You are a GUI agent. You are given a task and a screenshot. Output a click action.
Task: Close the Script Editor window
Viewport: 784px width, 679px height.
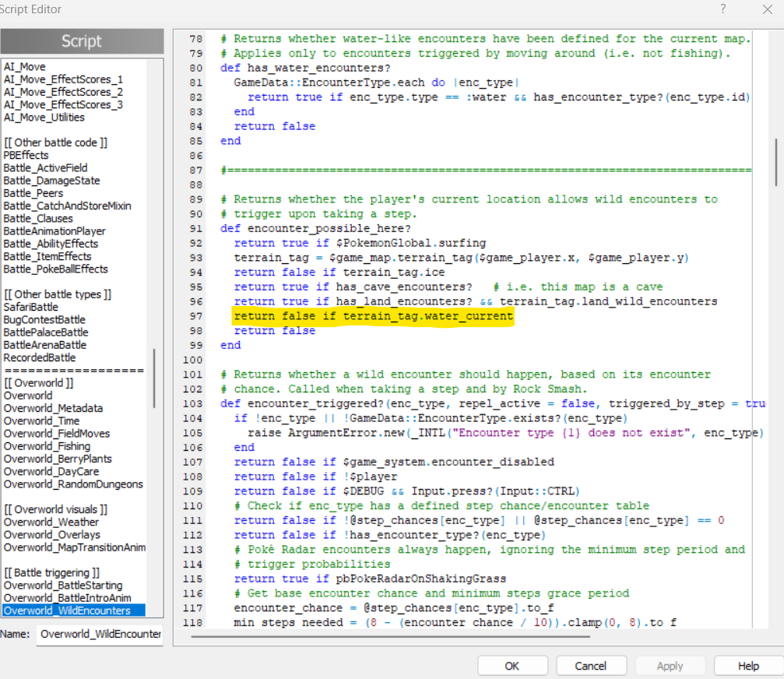tap(766, 9)
